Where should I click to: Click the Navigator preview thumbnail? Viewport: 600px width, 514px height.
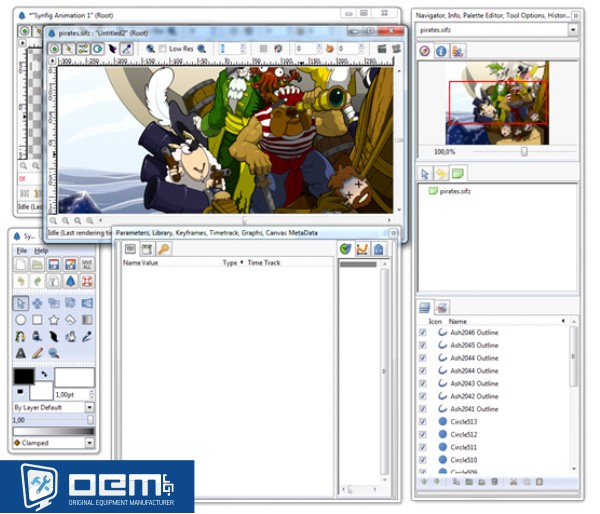(497, 103)
